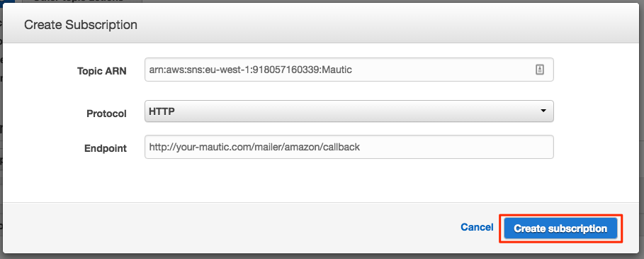Image resolution: width=644 pixels, height=259 pixels.
Task: Focus the Topic ARN text field
Action: [x=349, y=70]
